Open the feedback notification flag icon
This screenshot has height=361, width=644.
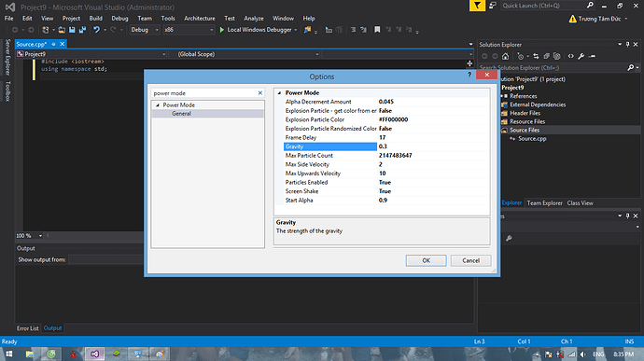477,6
